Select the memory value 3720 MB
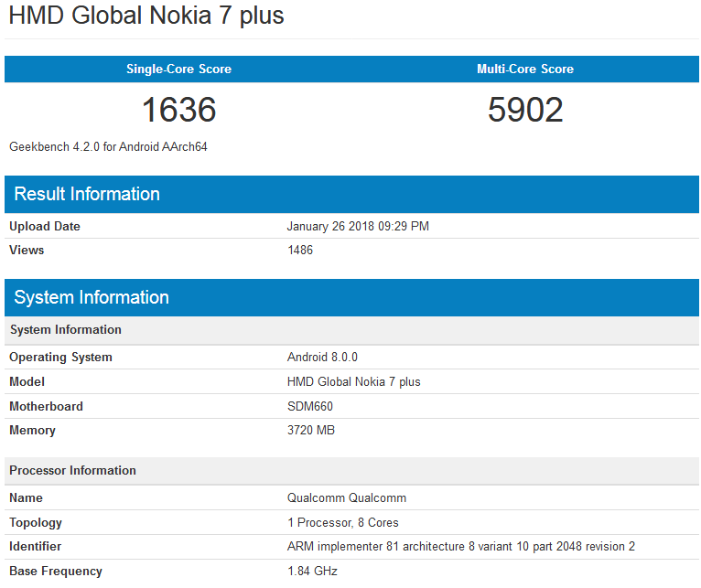Image resolution: width=701 pixels, height=588 pixels. tap(311, 431)
